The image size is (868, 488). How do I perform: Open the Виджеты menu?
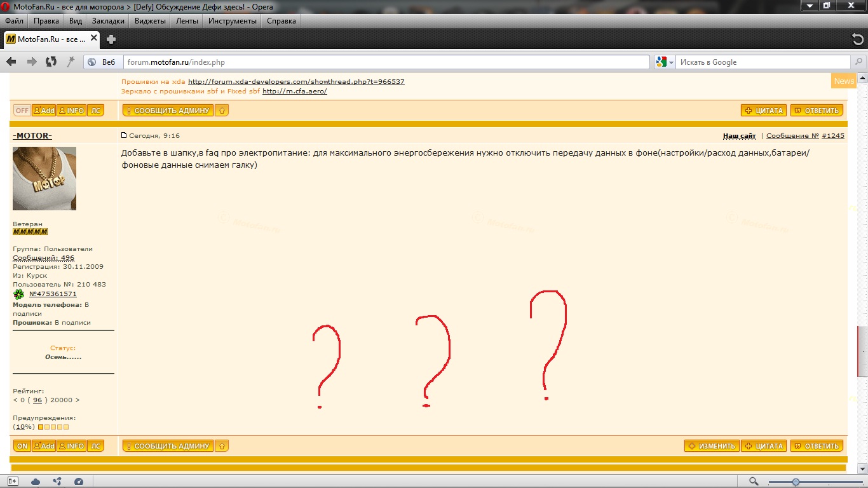click(150, 21)
